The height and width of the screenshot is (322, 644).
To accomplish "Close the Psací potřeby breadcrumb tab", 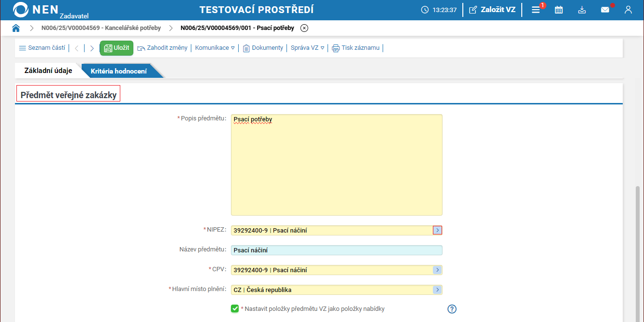I will [x=304, y=28].
